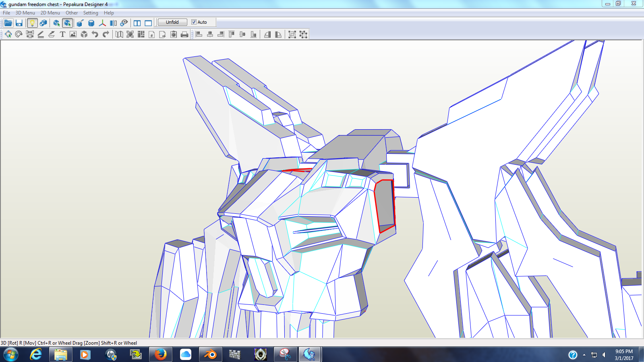Toggle the Auto checkbox

pyautogui.click(x=194, y=22)
